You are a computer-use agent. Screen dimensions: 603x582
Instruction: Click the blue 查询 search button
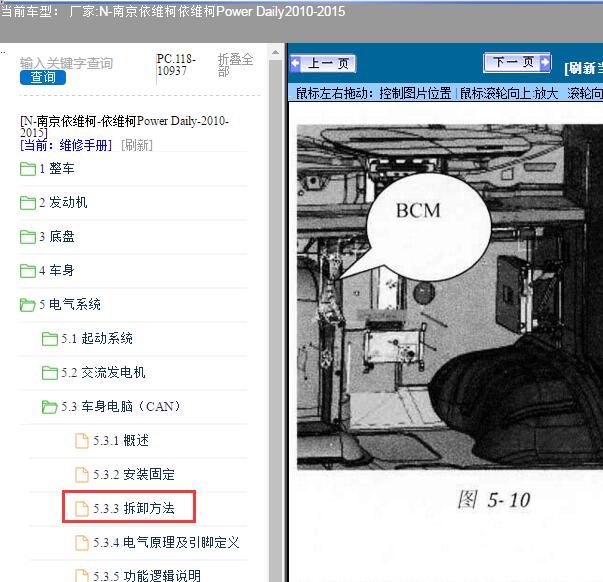(43, 77)
